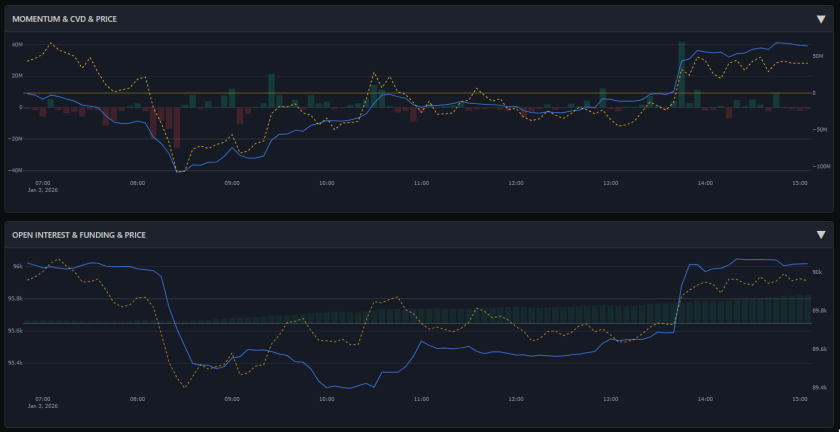Collapse the Momentum & CVD & Price panel

(x=821, y=19)
